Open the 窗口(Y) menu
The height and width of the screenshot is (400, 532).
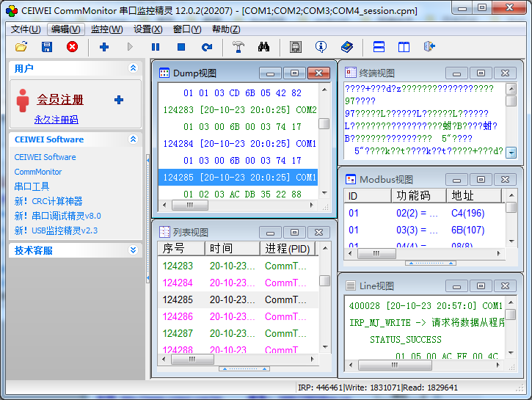[187, 29]
